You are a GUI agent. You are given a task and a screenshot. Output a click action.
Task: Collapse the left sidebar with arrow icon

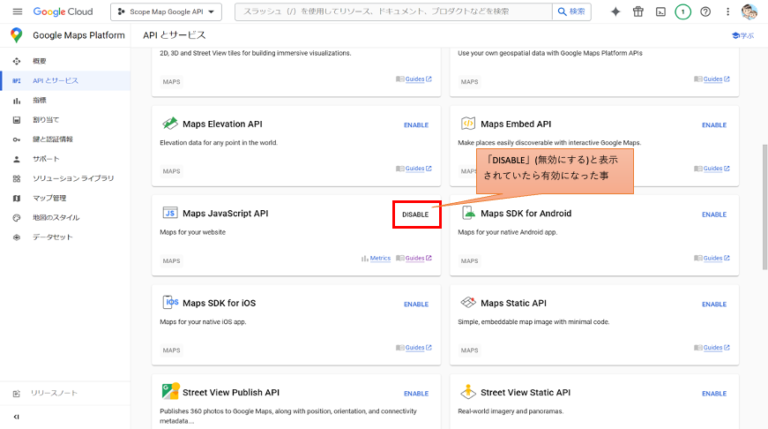pos(16,416)
